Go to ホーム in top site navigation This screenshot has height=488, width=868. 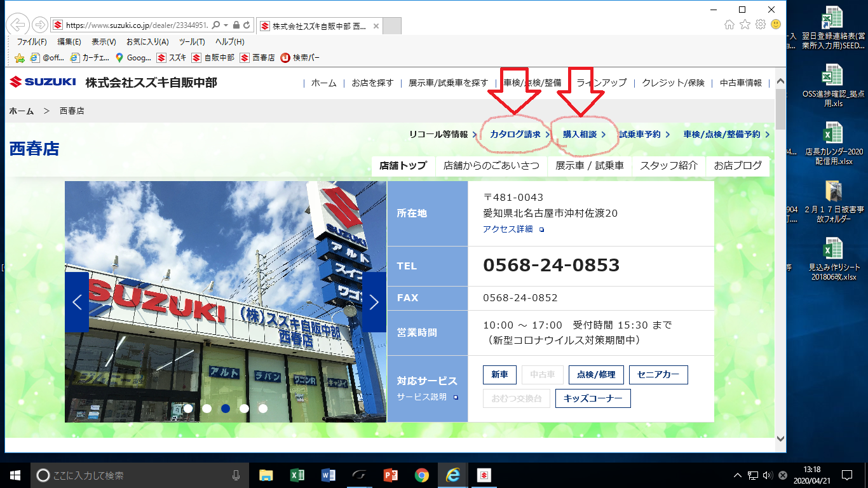(x=323, y=83)
